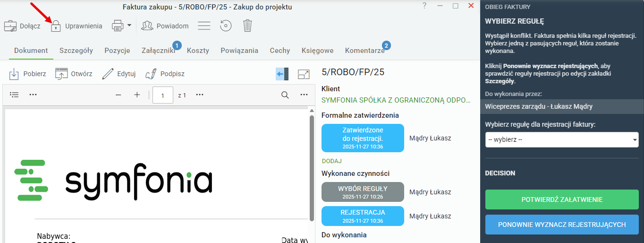Click the DODAJ link

click(332, 161)
